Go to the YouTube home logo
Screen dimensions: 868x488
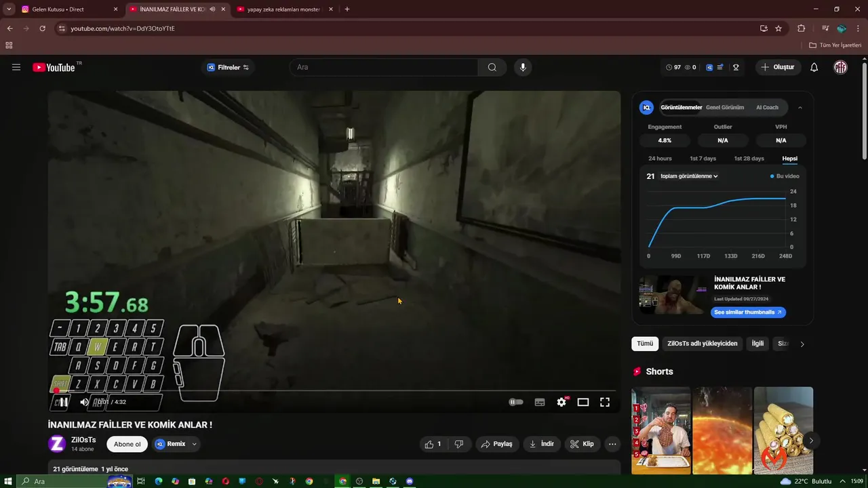(x=54, y=67)
